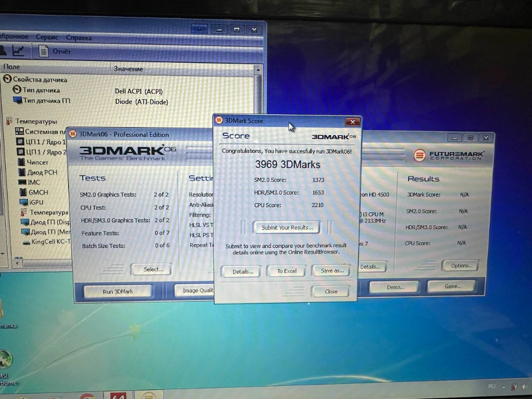Click the monitor icon beside Тип датчика ГП
Image resolution: width=532 pixels, height=399 pixels.
[x=17, y=100]
